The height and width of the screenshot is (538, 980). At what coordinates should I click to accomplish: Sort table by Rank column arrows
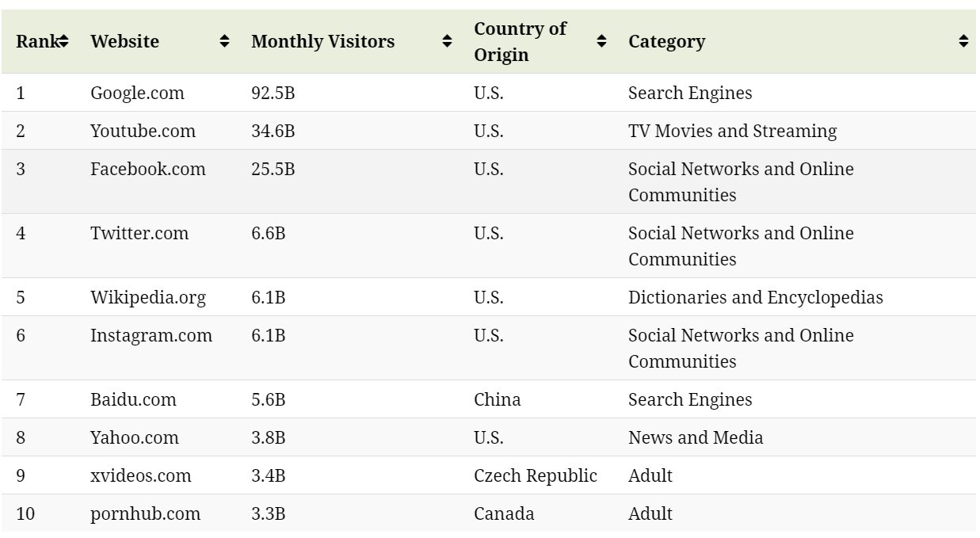tap(63, 41)
